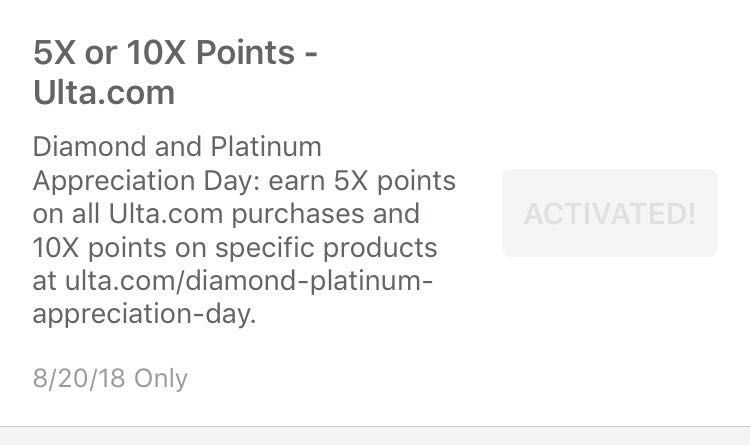Image resolution: width=750 pixels, height=445 pixels.
Task: Click "Ulta.com" within the description text
Action: point(143,214)
